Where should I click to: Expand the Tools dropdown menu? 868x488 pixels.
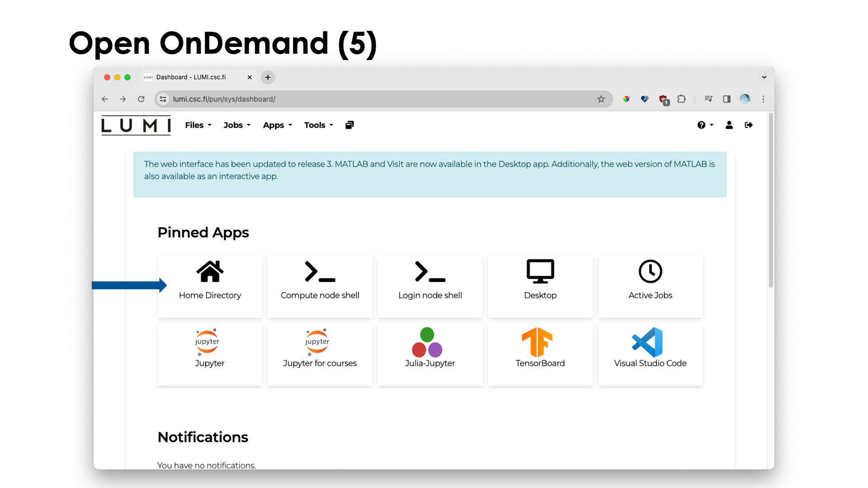coord(319,125)
